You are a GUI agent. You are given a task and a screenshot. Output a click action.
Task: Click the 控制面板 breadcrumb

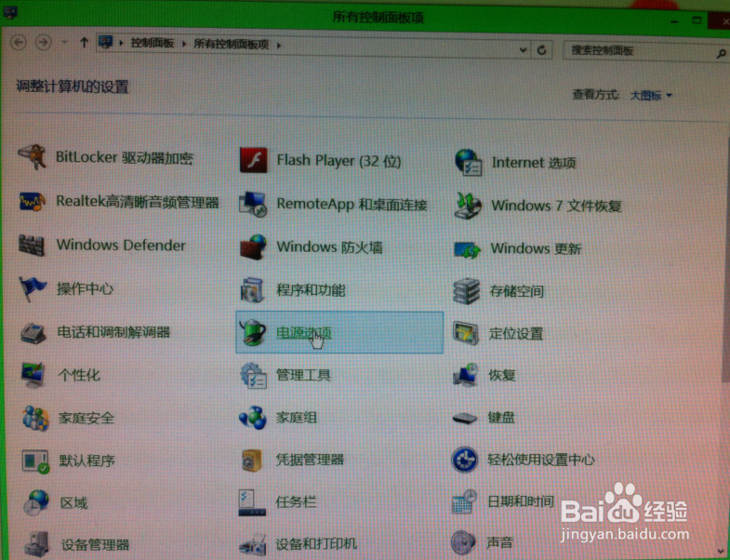(x=152, y=44)
